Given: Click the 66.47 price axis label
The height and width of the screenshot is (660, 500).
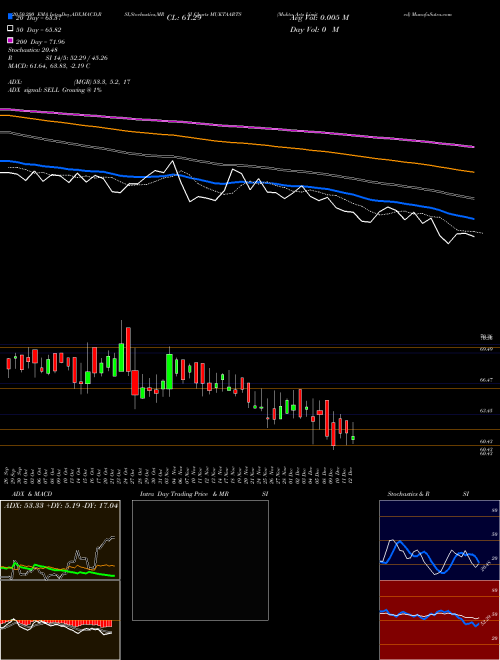Looking at the screenshot, I should click(x=487, y=380).
